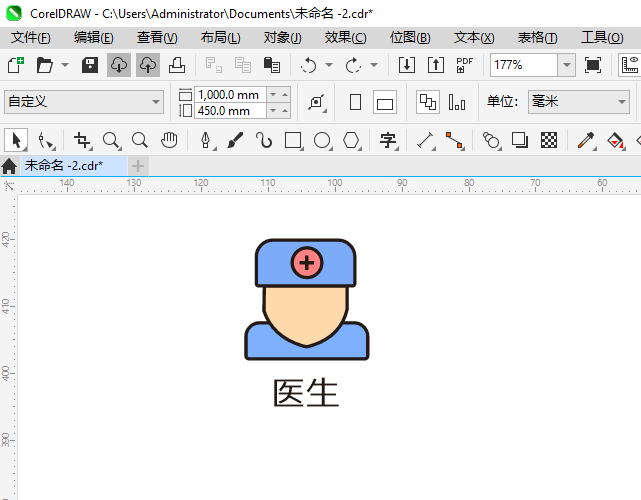Select the Blend effects tool
The image size is (641, 500).
coord(492,141)
